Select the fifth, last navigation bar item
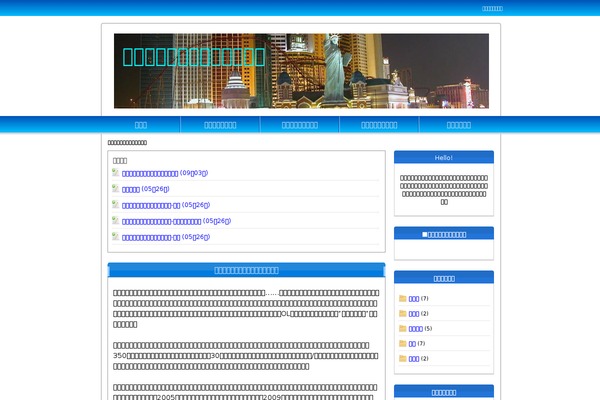600x400 pixels. tap(459, 125)
